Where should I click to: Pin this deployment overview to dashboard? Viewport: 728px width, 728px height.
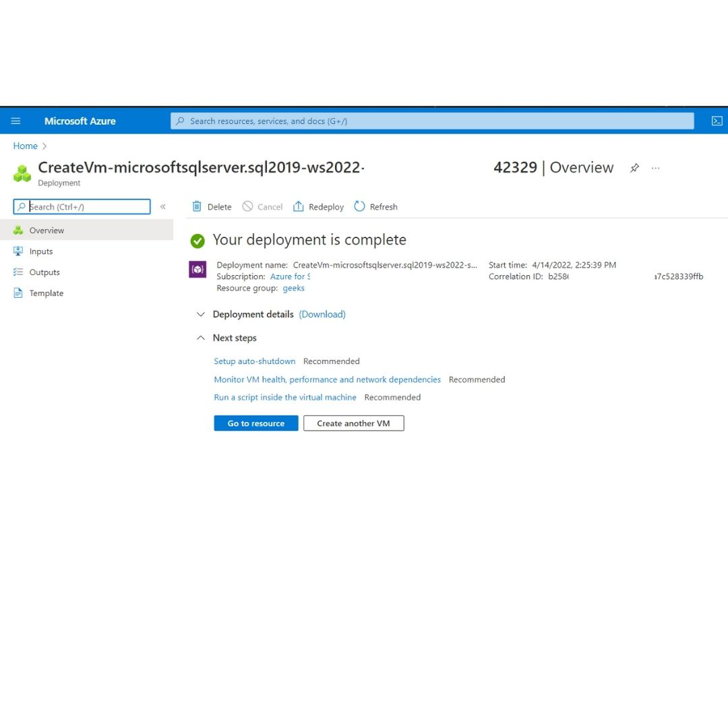point(634,168)
